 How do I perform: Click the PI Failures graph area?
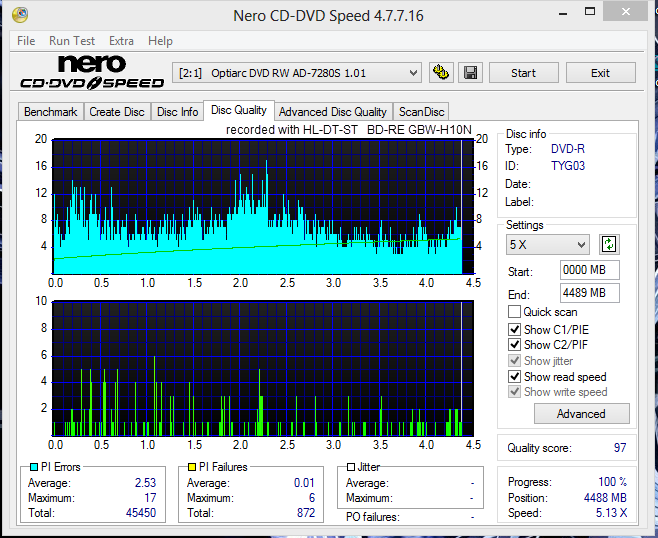(263, 368)
